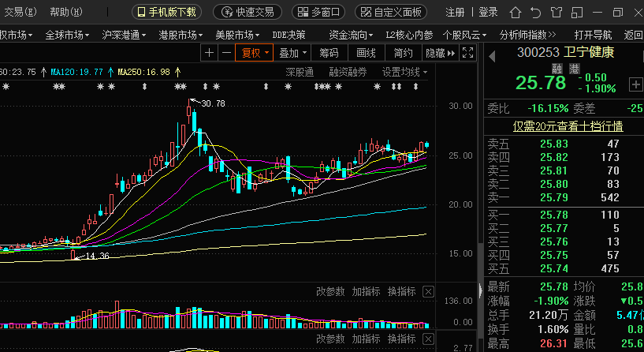Click 换指标 in the bottom indicator panel

point(402,339)
